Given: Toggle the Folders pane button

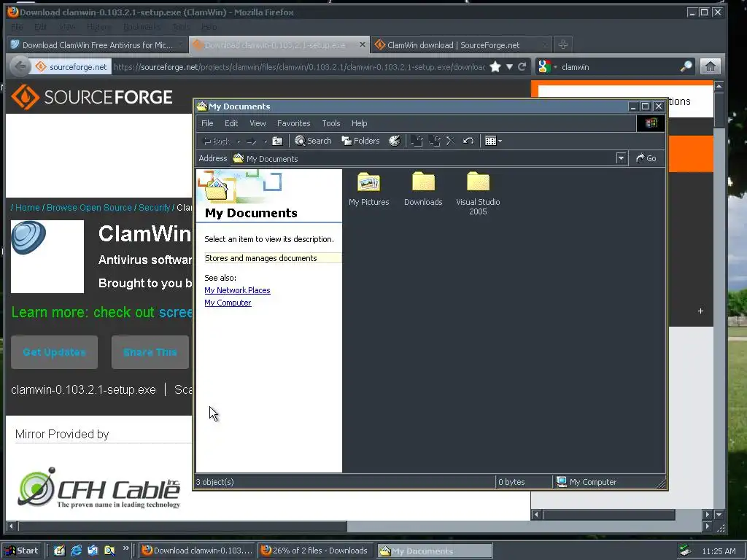Looking at the screenshot, I should click(x=360, y=141).
